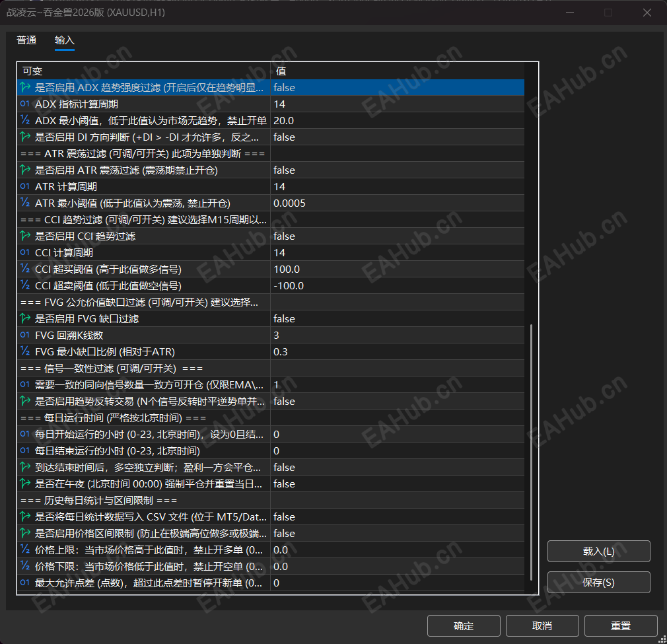Click the double-type icon beside 价格上限
Screen dimensions: 667x644
tap(25, 550)
